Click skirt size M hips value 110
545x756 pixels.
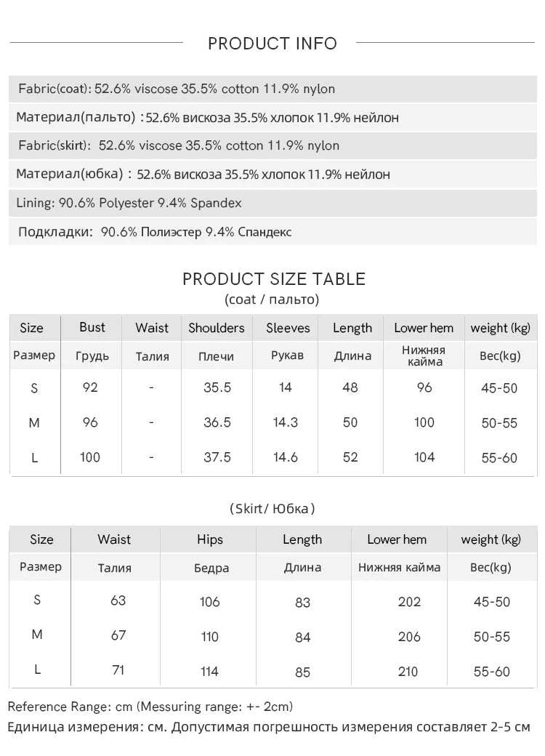pos(209,637)
